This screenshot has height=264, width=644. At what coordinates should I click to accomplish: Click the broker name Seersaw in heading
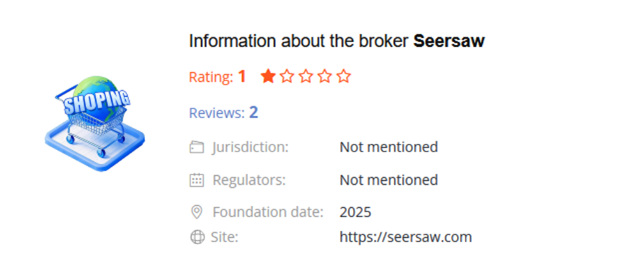(x=449, y=42)
